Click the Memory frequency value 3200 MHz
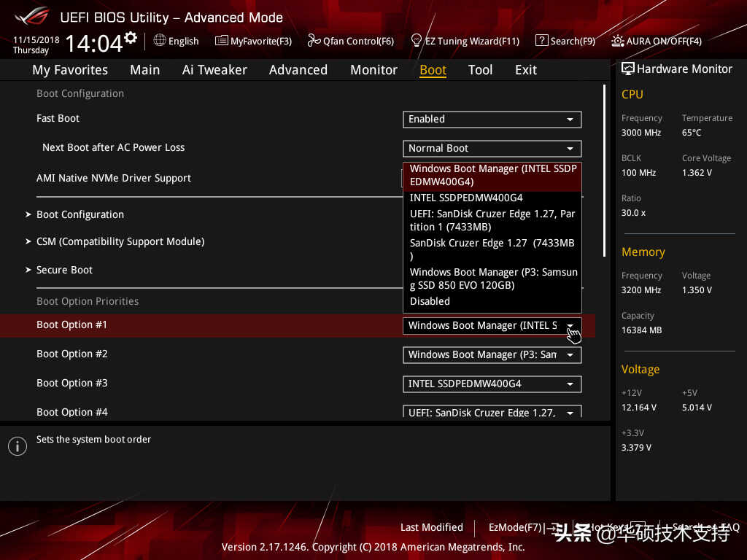747x560 pixels. 641,290
